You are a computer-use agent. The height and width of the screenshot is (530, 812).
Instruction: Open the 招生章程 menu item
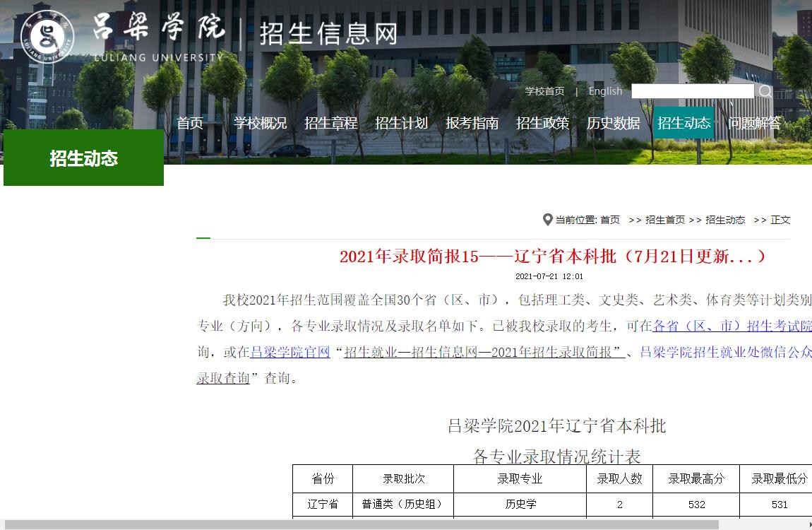tap(331, 123)
